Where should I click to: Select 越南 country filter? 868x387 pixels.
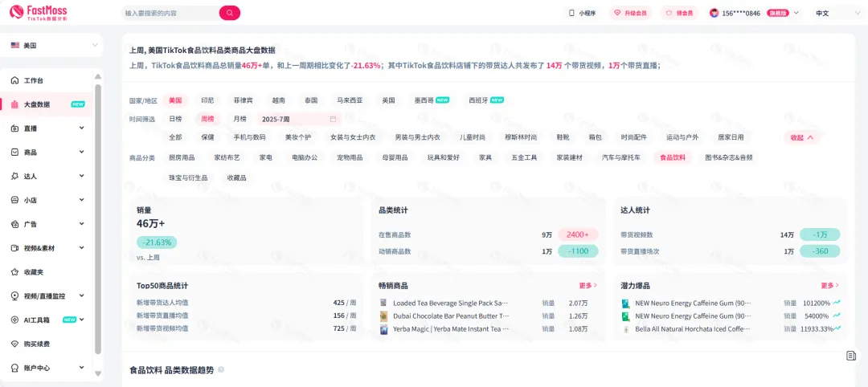(278, 100)
